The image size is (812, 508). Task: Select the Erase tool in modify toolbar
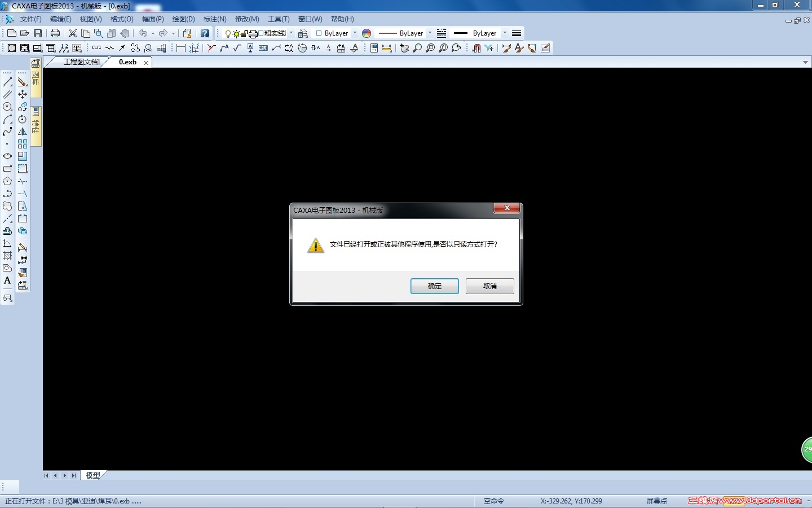(23, 82)
